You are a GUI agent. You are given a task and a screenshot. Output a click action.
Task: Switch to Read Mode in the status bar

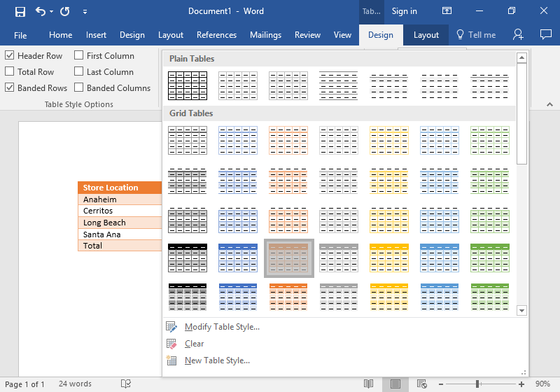[x=369, y=384]
